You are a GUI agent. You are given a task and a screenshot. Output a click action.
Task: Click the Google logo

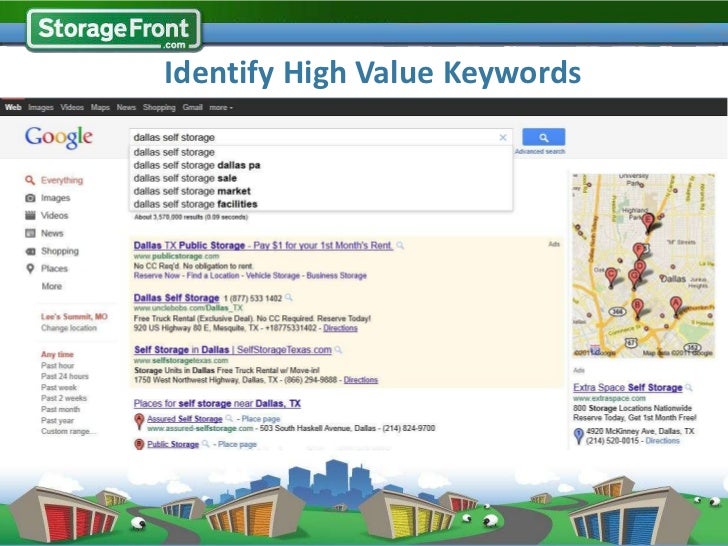[x=59, y=137]
